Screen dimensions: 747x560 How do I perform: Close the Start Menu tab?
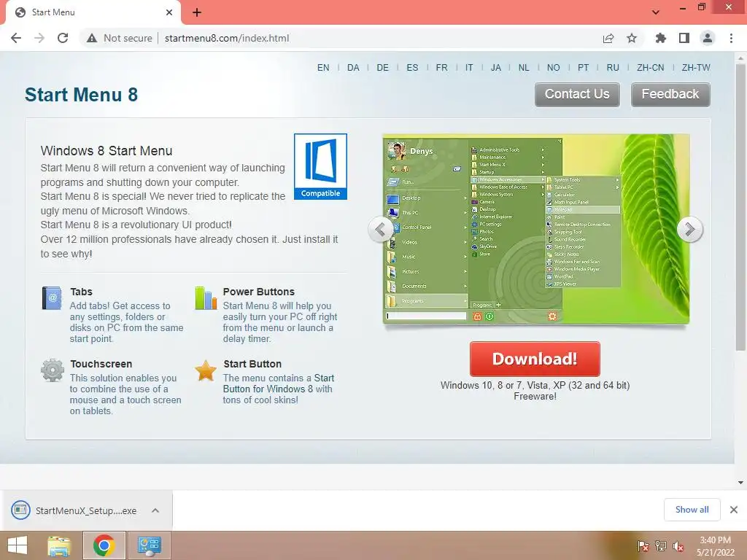(x=169, y=12)
